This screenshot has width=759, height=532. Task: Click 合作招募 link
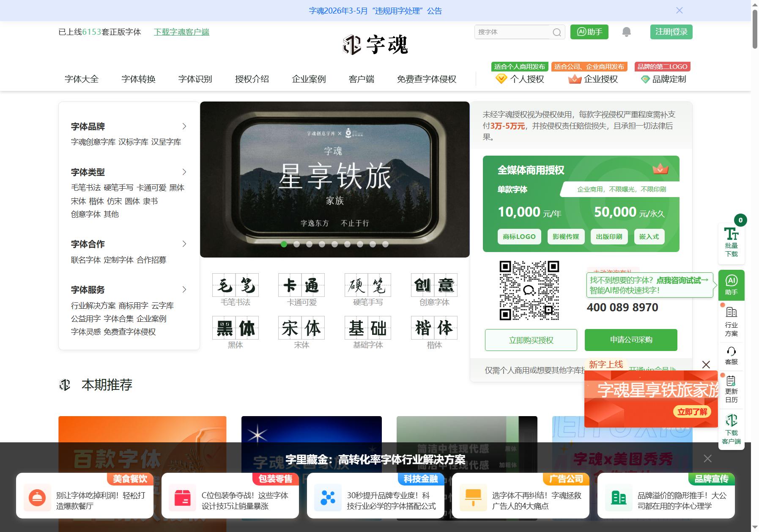coord(151,260)
